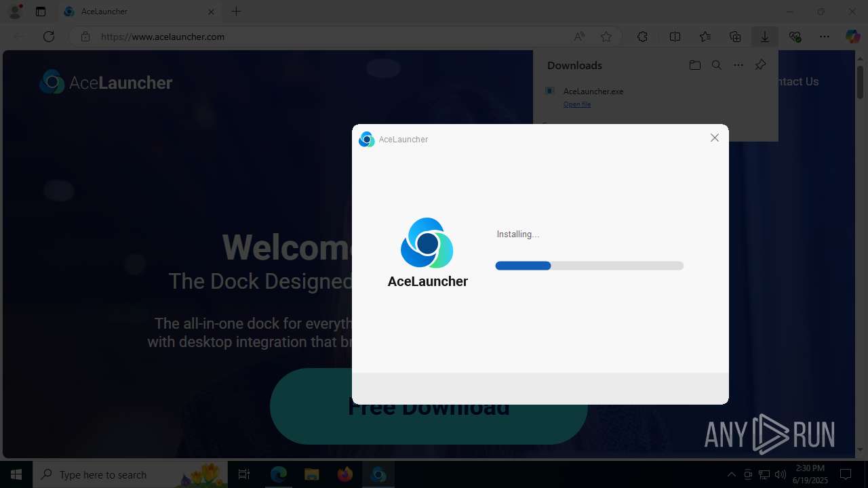Screen dimensions: 868x488
Task: Click the AceLauncher website header logo
Action: (x=106, y=83)
